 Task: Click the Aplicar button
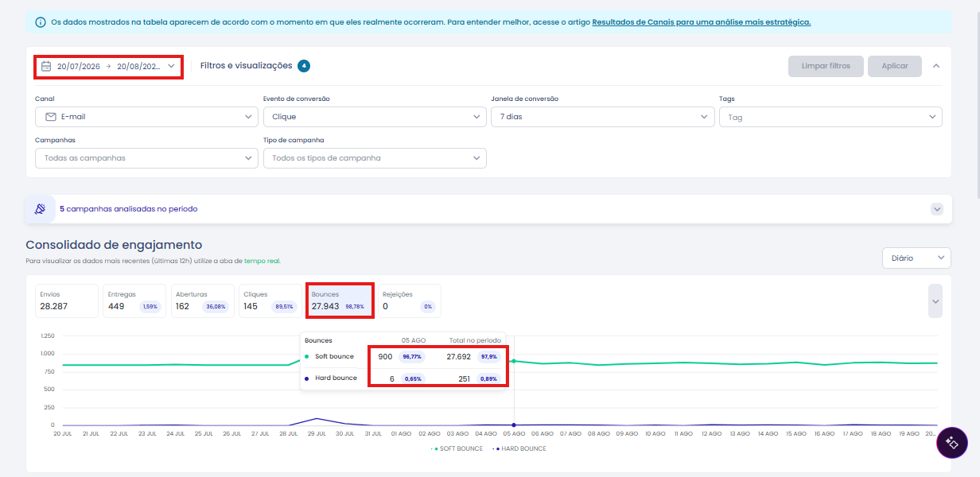[895, 66]
